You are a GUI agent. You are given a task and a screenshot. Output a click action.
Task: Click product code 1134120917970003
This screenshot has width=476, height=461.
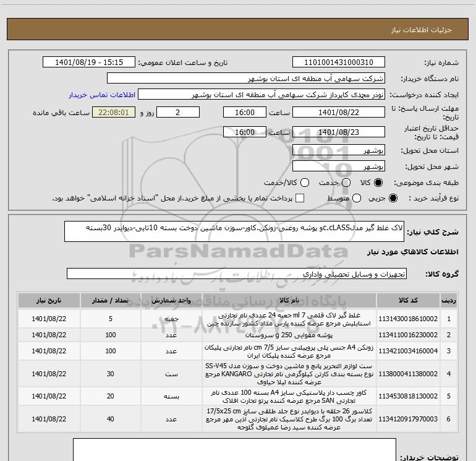coord(408,419)
